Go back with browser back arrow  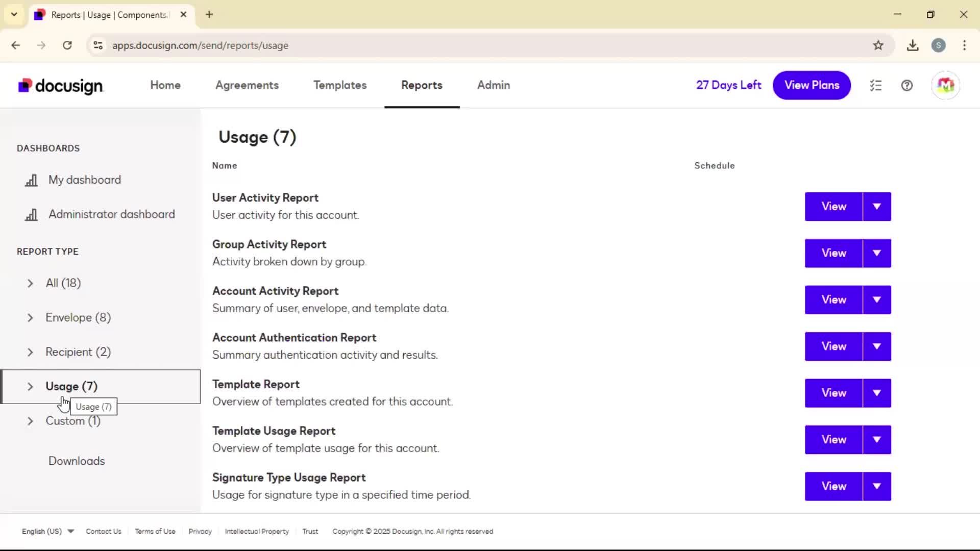point(16,45)
